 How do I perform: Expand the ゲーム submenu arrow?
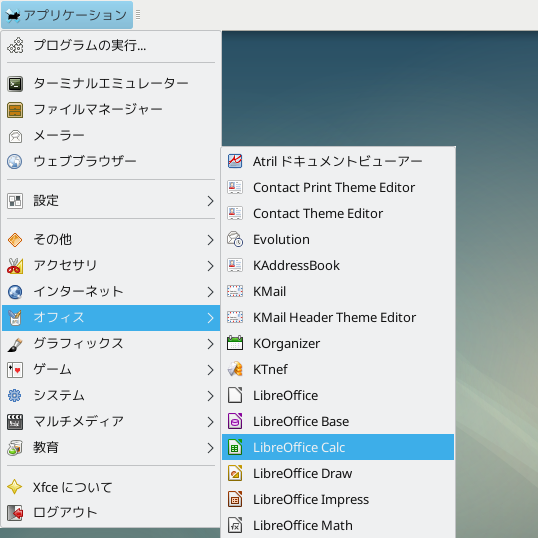(x=211, y=370)
